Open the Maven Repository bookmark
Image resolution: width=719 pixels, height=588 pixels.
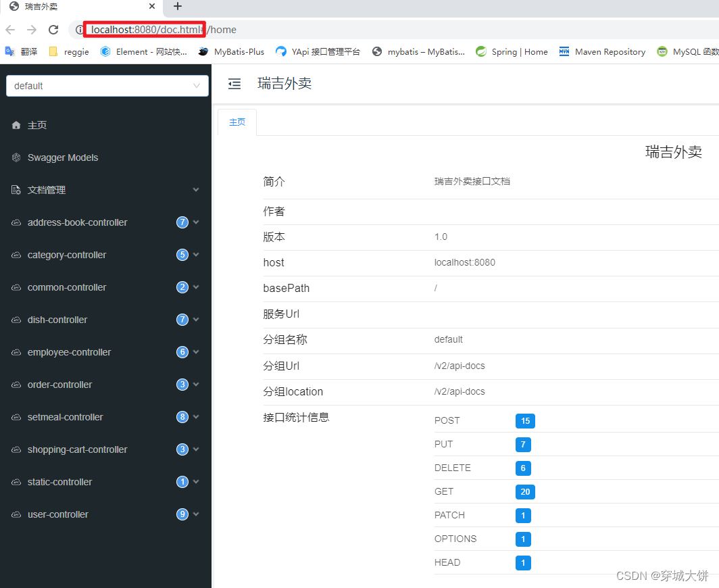[x=602, y=52]
